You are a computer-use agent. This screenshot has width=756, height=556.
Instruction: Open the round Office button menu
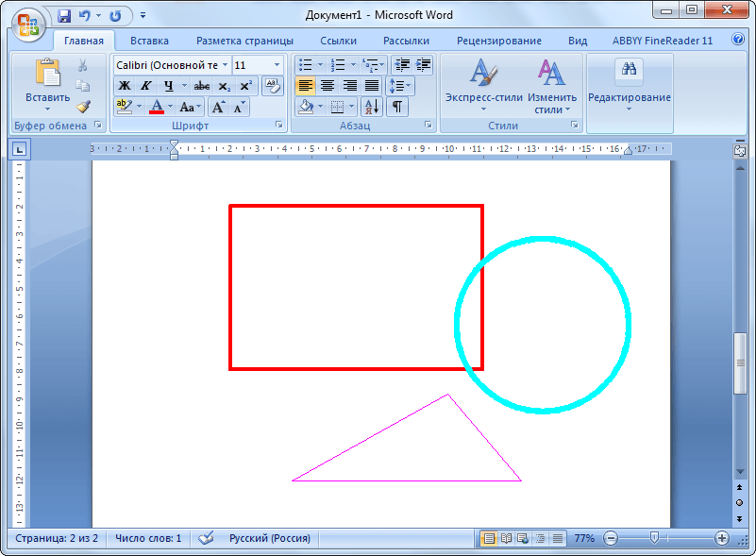point(28,23)
